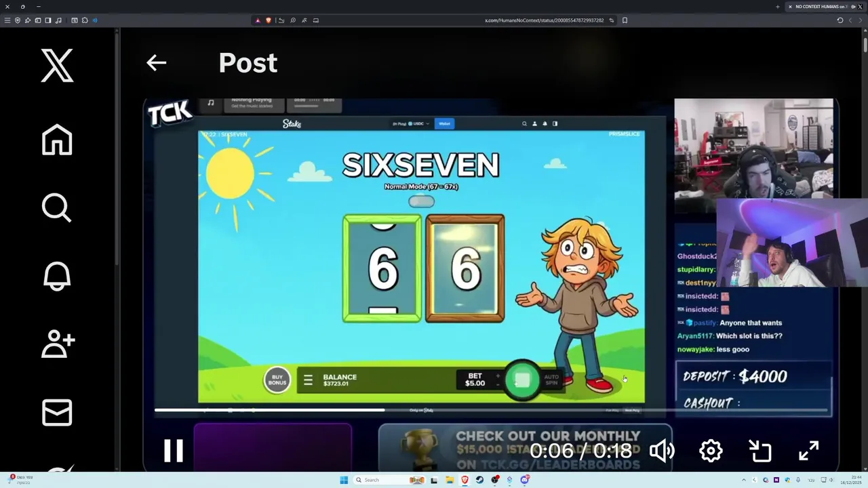Open the Messages envelope icon
Image resolution: width=868 pixels, height=488 pixels.
[57, 412]
